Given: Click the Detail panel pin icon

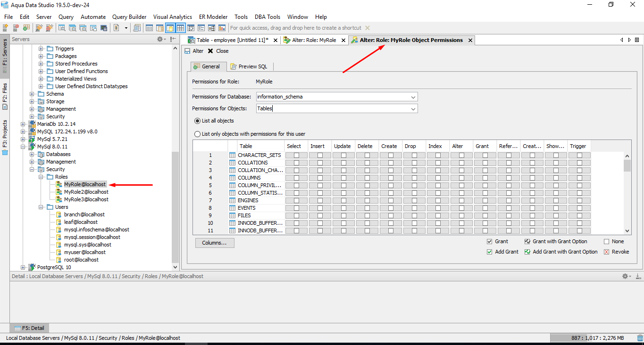Looking at the screenshot, I should (x=637, y=276).
